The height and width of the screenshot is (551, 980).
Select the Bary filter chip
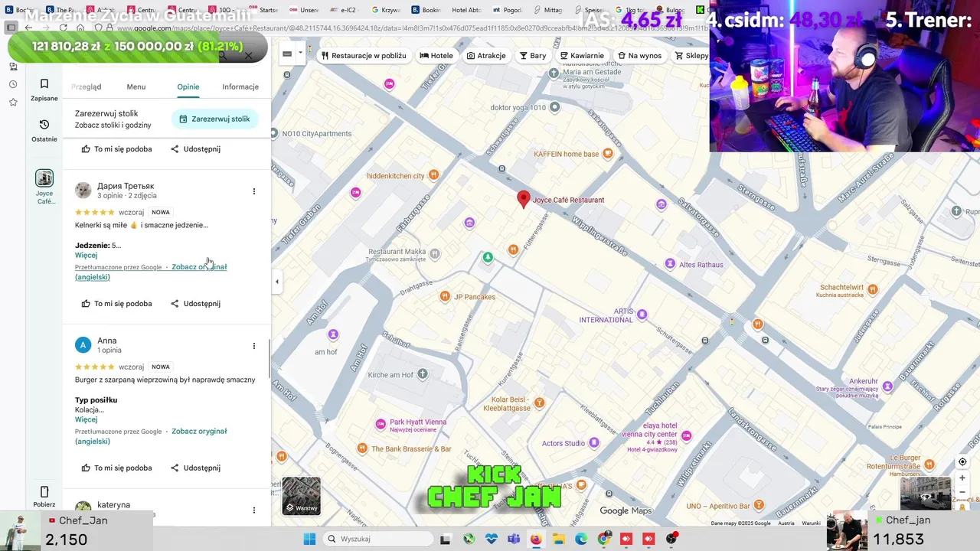(x=533, y=55)
